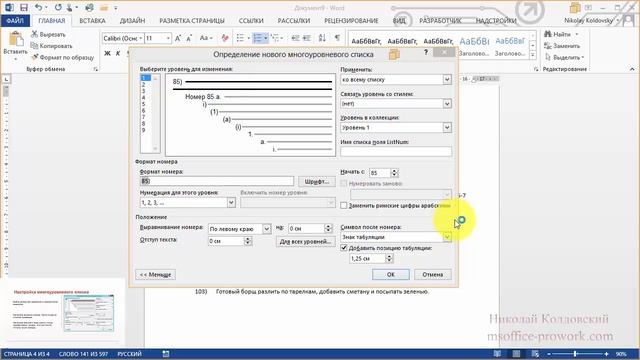Select level 5 in level list
The height and width of the screenshot is (360, 640).
[144, 104]
